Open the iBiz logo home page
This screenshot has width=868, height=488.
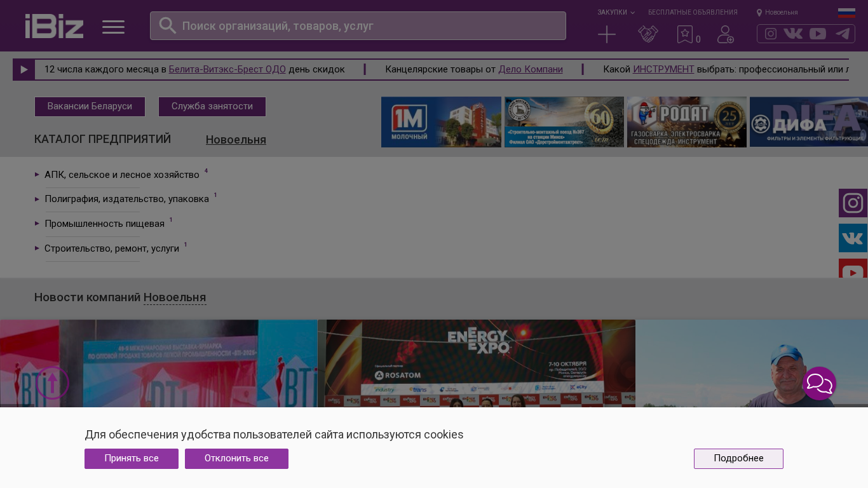click(54, 26)
